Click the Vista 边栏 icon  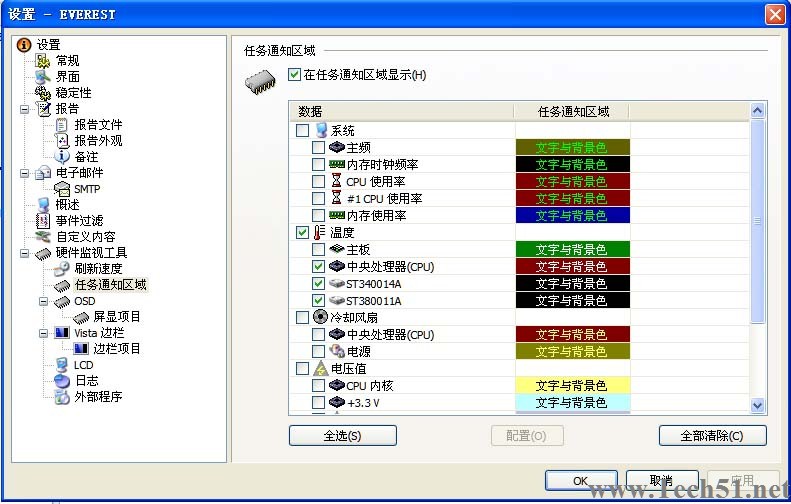tap(62, 333)
